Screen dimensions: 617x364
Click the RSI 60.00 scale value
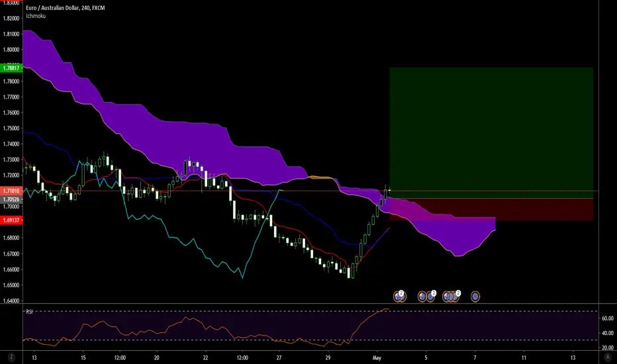608,318
